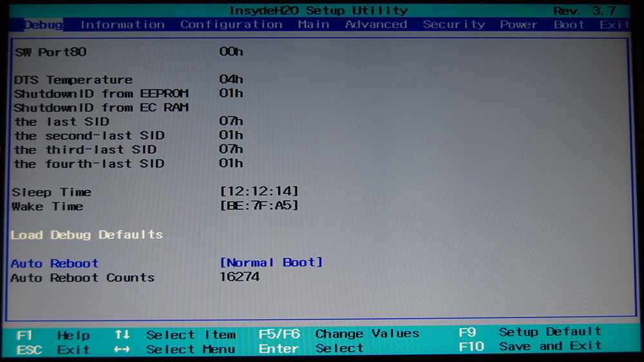This screenshot has height=362, width=644.
Task: Click the fourth-last SID value 01h
Action: pyautogui.click(x=231, y=163)
